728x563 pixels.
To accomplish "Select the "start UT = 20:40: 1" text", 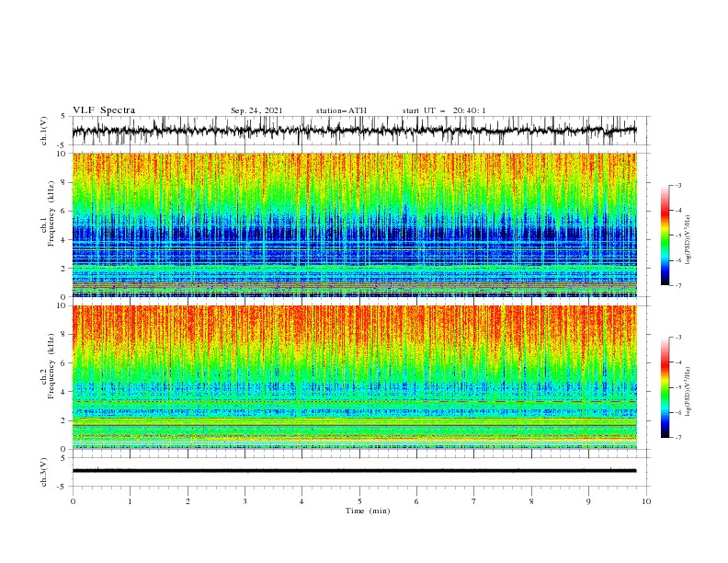I will [444, 110].
